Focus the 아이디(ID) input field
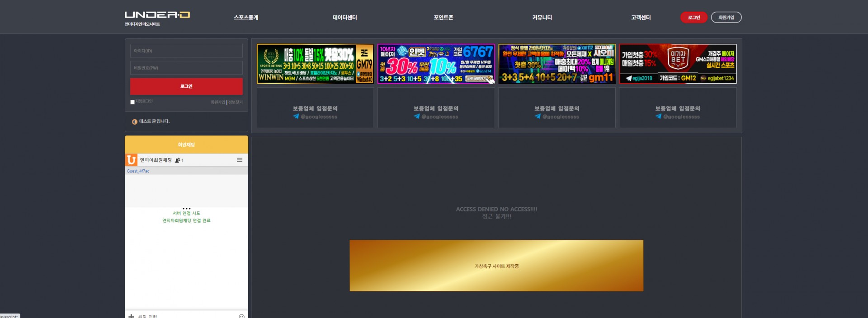Screen dimensions: 868x318 coord(186,51)
